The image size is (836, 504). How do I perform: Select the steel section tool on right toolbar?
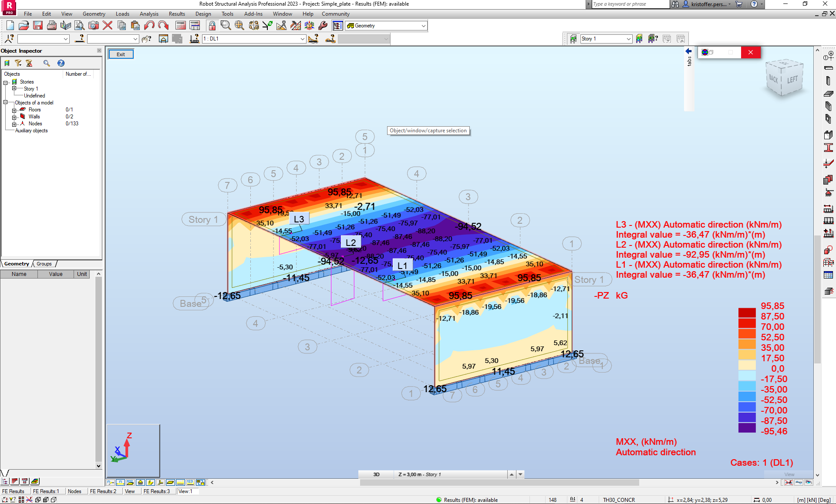point(829,147)
